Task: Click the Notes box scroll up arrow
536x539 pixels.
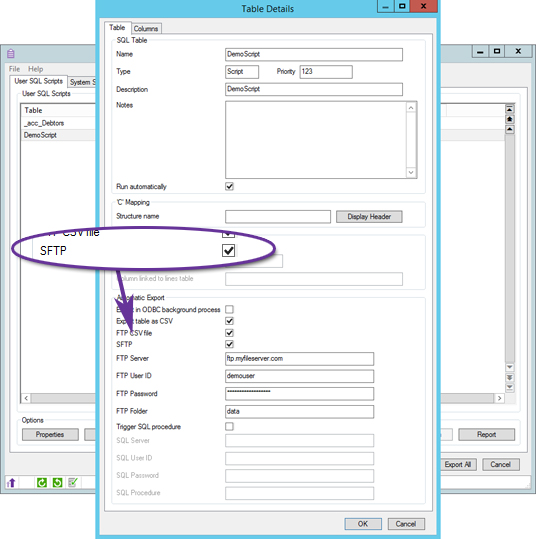Action: tap(411, 108)
